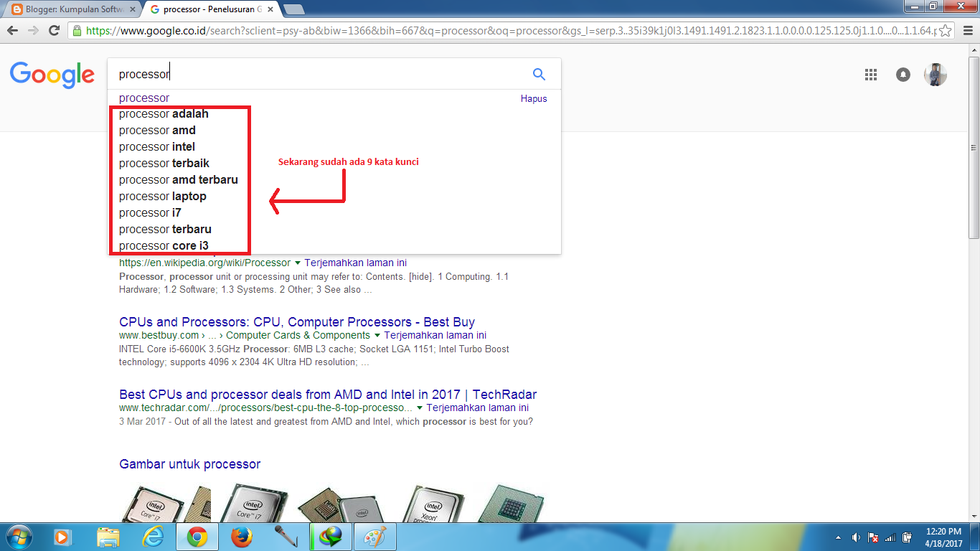The height and width of the screenshot is (551, 980).
Task: Click the browser forward arrow
Action: point(33,31)
